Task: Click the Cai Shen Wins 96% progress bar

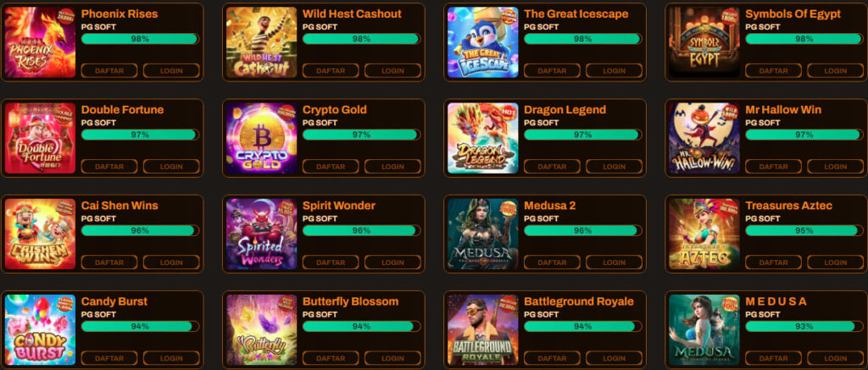Action: [x=140, y=230]
